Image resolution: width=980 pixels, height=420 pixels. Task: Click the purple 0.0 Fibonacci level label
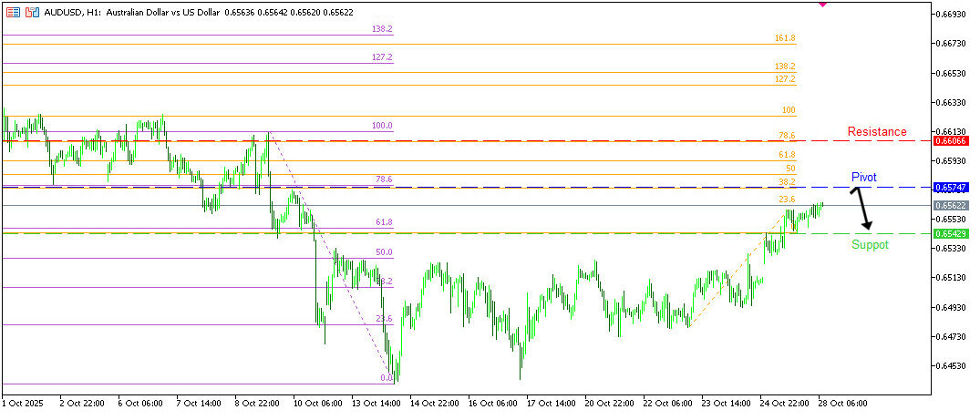386,377
